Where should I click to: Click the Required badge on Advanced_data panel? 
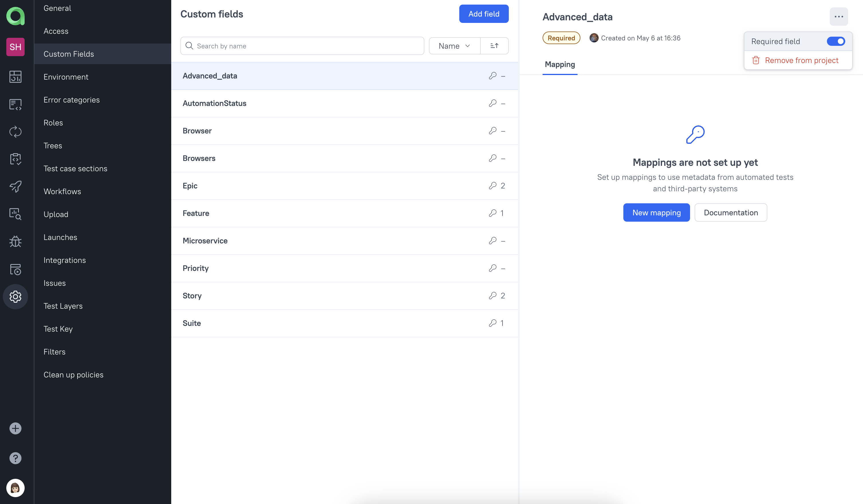click(561, 38)
